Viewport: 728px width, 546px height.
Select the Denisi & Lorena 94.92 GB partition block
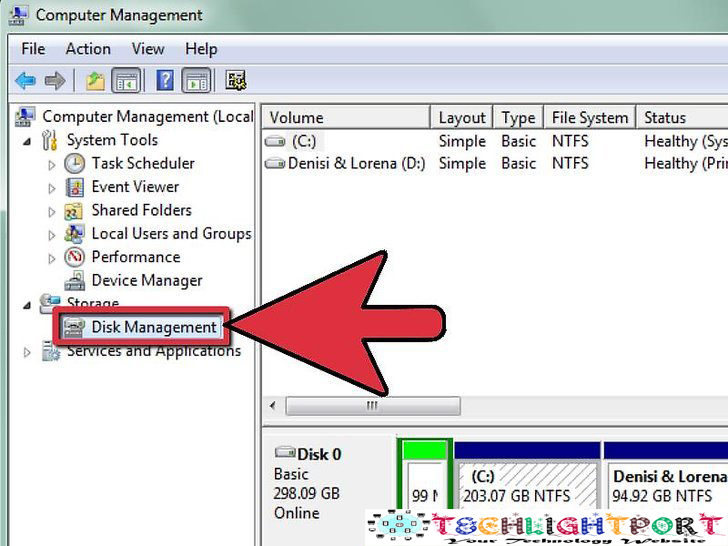coord(666,474)
